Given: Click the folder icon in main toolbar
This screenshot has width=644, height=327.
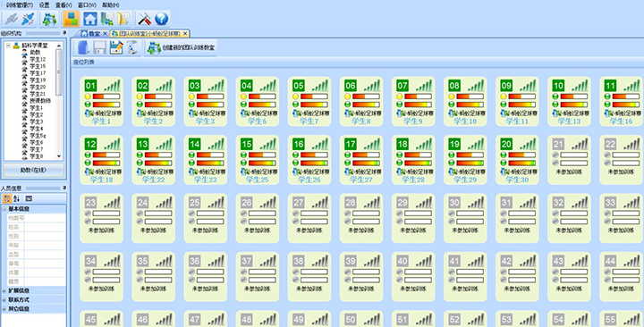Looking at the screenshot, I should [123, 19].
